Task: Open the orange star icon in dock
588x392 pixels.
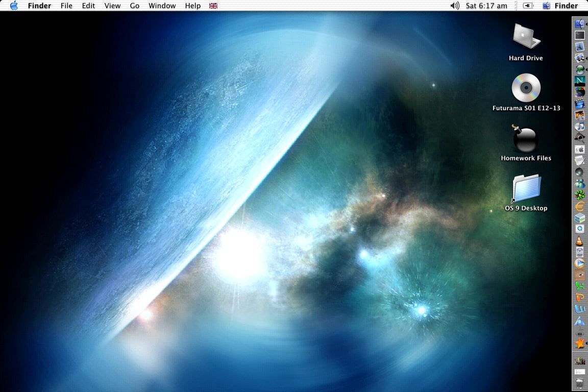Action: tap(580, 343)
